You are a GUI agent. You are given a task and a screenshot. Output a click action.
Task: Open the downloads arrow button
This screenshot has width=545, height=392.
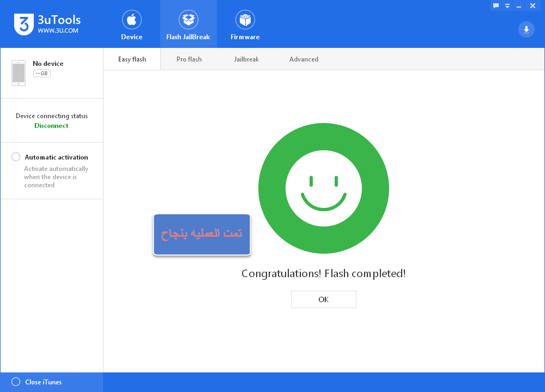click(x=526, y=29)
